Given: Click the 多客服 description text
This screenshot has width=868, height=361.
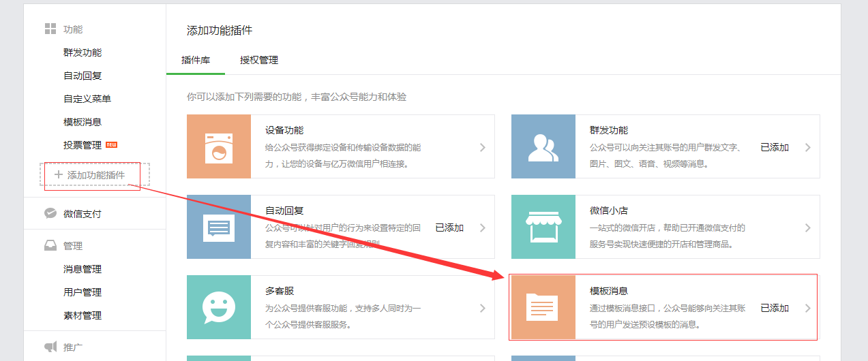Looking at the screenshot, I should [x=343, y=316].
